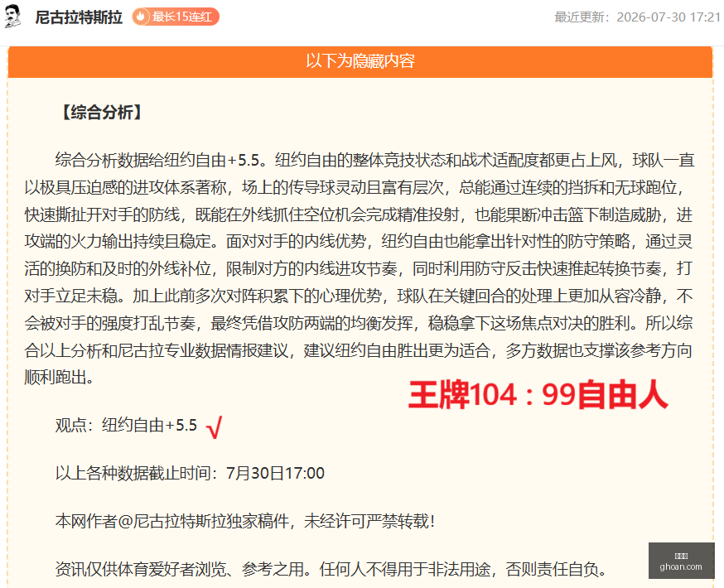Click the author avatar of 尼古拉特斯拉
The image size is (724, 588).
click(13, 17)
